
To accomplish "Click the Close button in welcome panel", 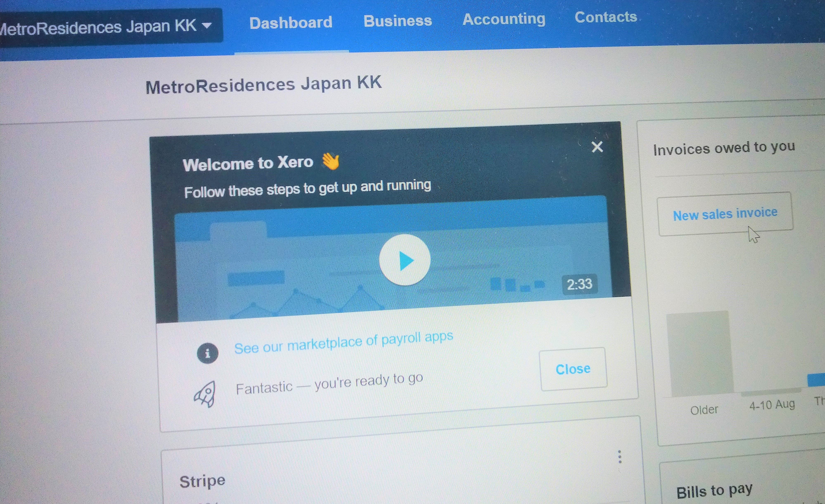I will point(573,369).
